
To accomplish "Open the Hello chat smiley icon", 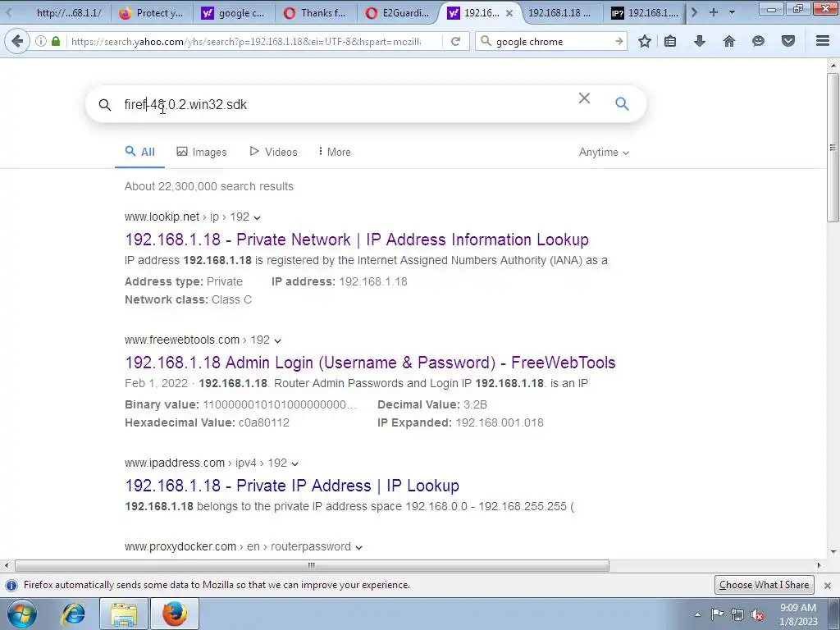I will click(758, 41).
